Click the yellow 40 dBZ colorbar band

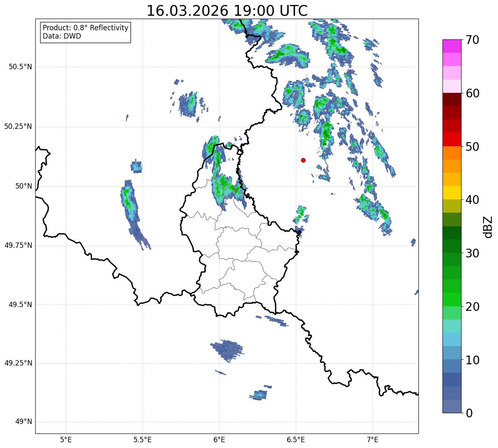(452, 193)
